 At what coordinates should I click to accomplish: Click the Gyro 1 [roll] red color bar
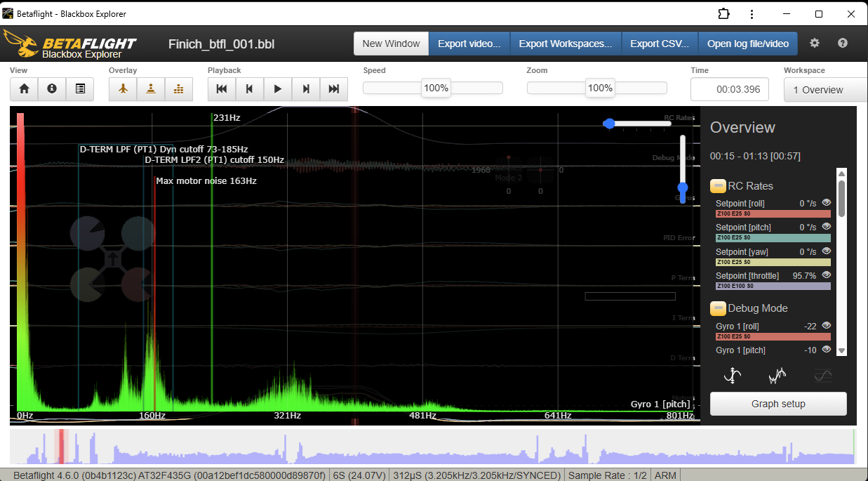[x=773, y=336]
